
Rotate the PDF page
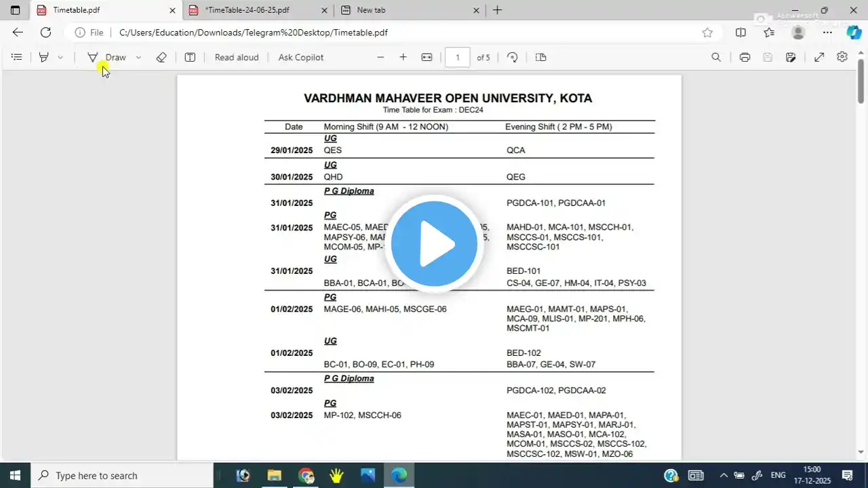tap(513, 58)
